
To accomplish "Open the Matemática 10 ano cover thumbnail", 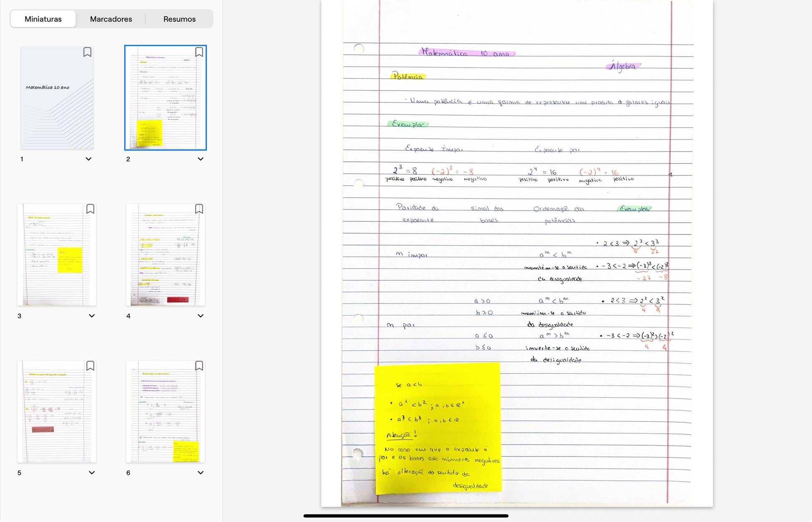I will click(x=57, y=98).
